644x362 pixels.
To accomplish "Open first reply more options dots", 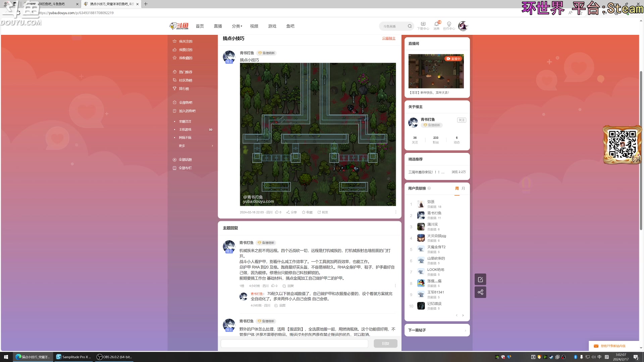I will (x=395, y=286).
